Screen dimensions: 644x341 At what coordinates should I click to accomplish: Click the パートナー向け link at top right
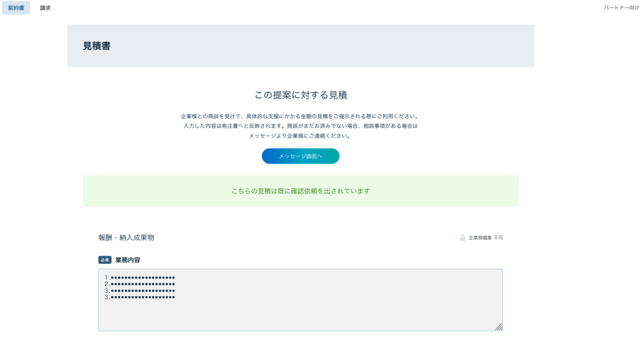point(621,8)
